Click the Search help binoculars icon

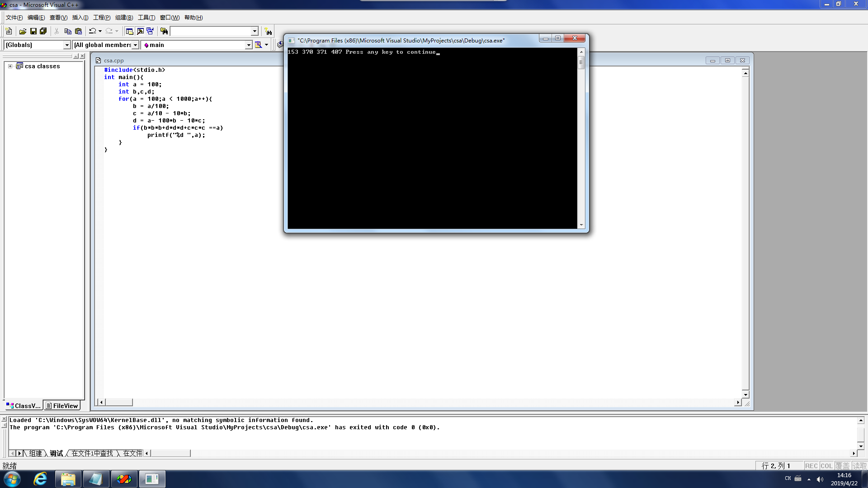(269, 31)
